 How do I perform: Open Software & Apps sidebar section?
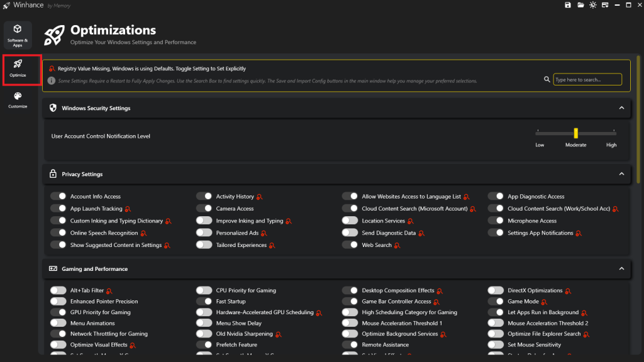pyautogui.click(x=17, y=35)
